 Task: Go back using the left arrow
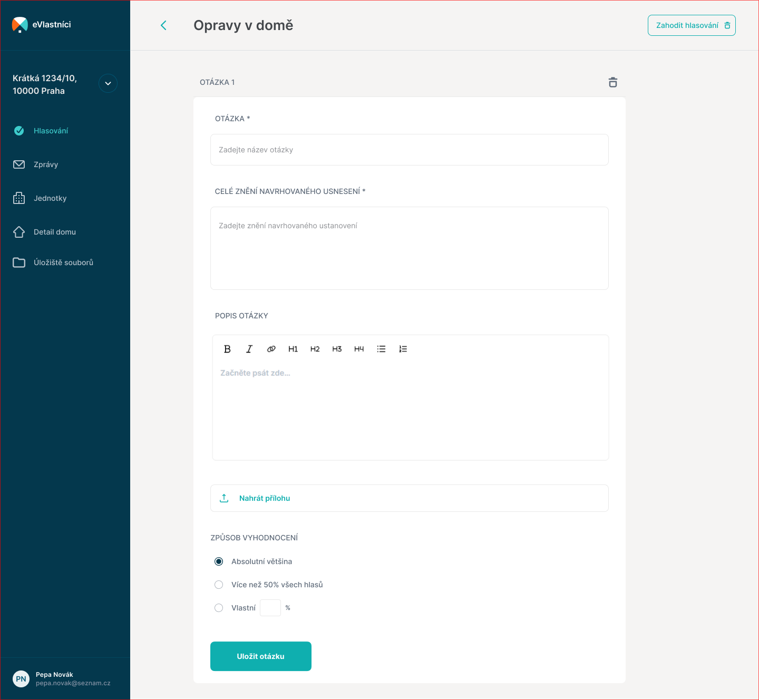coord(163,25)
